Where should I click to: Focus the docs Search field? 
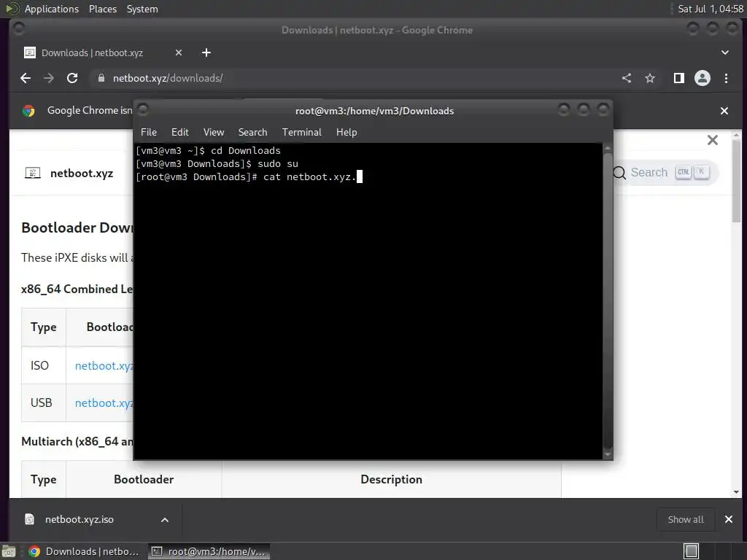point(665,172)
